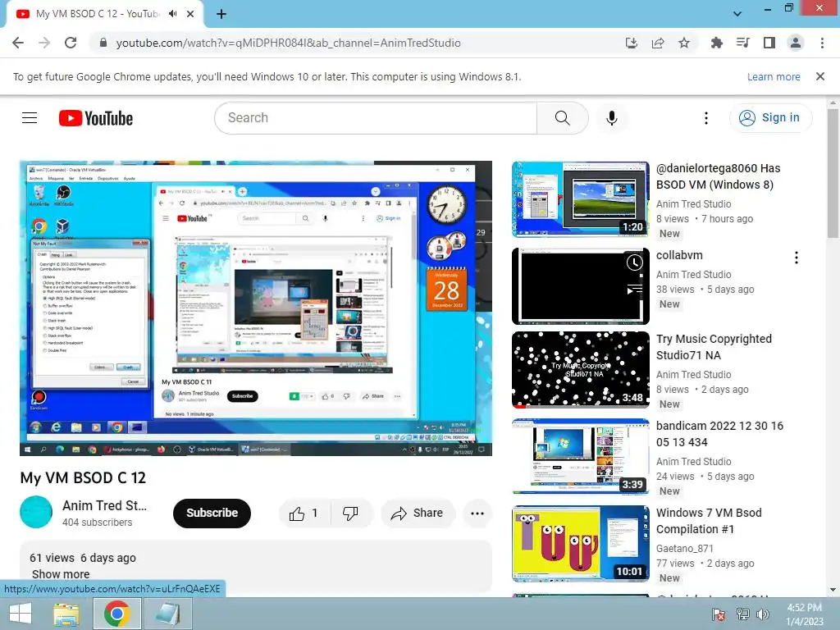Click the main video player
This screenshot has height=630, width=840.
256,308
